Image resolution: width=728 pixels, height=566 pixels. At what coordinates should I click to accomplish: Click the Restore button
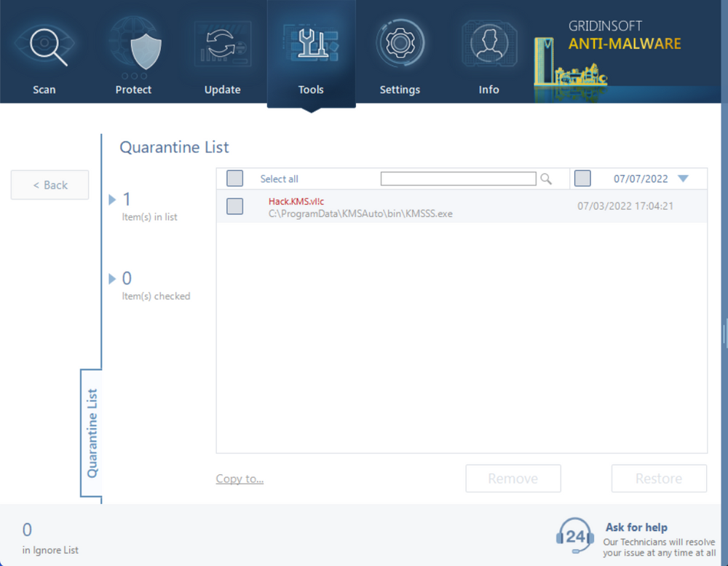point(659,479)
